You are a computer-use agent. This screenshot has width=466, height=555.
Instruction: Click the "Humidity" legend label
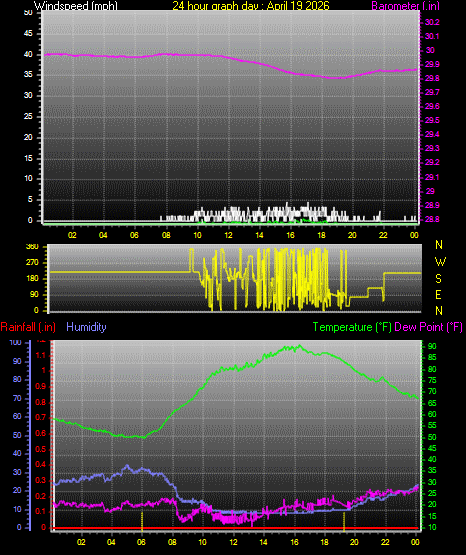(x=86, y=327)
